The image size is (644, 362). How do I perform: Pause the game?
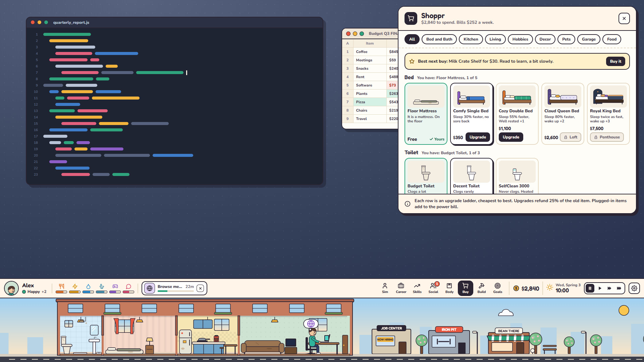pyautogui.click(x=590, y=288)
